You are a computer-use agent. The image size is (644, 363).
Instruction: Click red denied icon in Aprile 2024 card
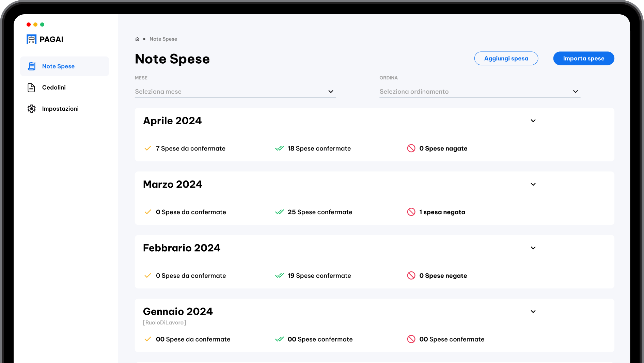point(411,148)
